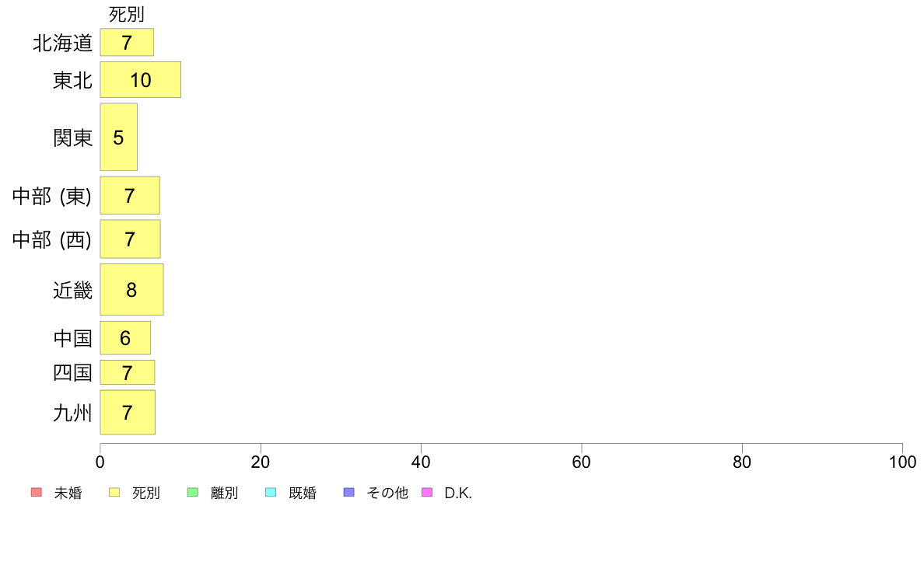The width and height of the screenshot is (924, 572).
Task: Select the 九州 bar at the bottom
Action: [x=128, y=413]
